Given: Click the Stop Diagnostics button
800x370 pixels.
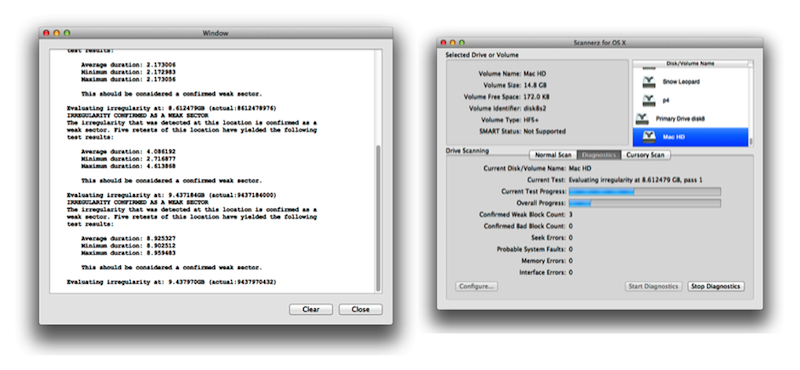Looking at the screenshot, I should click(715, 286).
